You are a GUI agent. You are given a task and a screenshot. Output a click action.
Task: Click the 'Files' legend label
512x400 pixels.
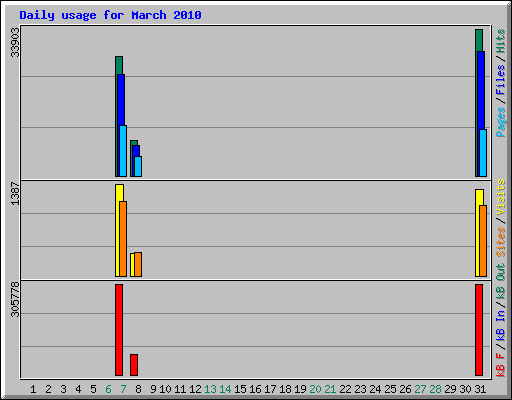point(501,79)
